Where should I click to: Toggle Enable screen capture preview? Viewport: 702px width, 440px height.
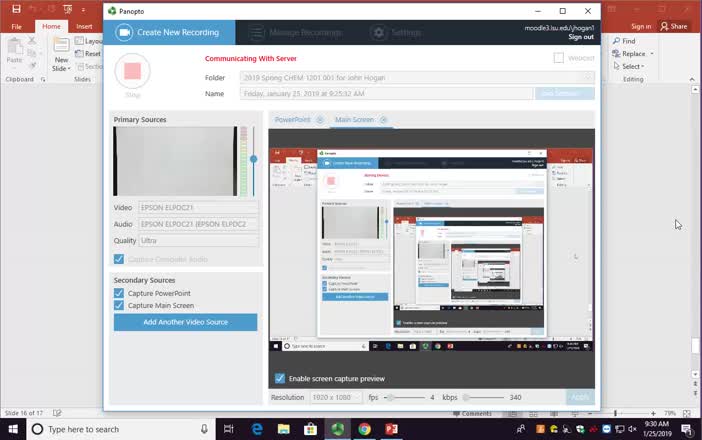tap(280, 378)
